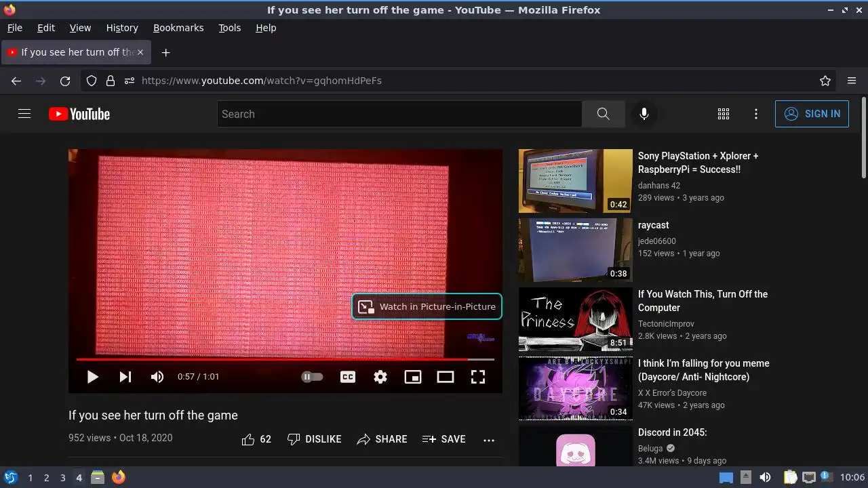Switch to workspace 2
The width and height of the screenshot is (868, 488).
click(x=46, y=478)
